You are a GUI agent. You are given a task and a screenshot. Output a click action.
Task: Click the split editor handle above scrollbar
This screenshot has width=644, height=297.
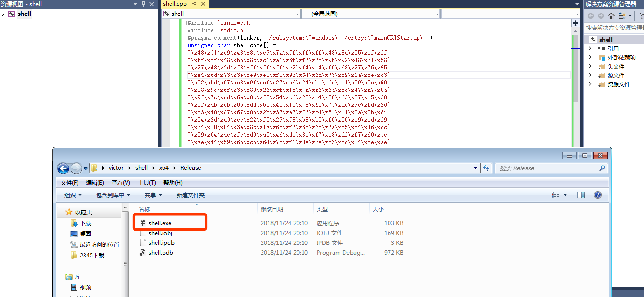point(575,23)
